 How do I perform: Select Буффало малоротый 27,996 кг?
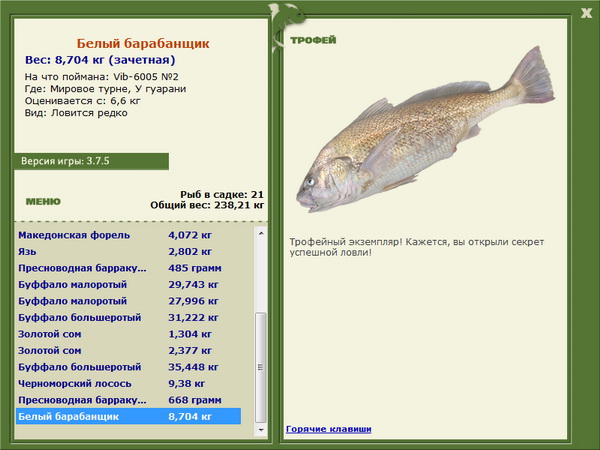[129, 301]
